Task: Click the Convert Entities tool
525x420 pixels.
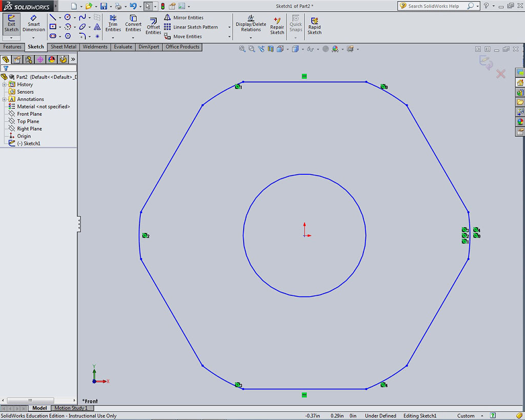Action: [133, 24]
